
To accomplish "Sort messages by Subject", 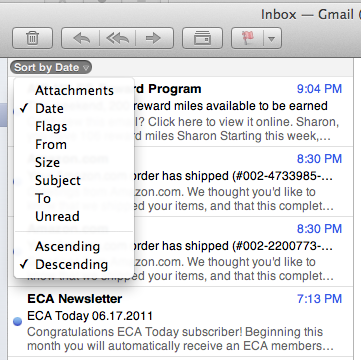I will click(74, 180).
